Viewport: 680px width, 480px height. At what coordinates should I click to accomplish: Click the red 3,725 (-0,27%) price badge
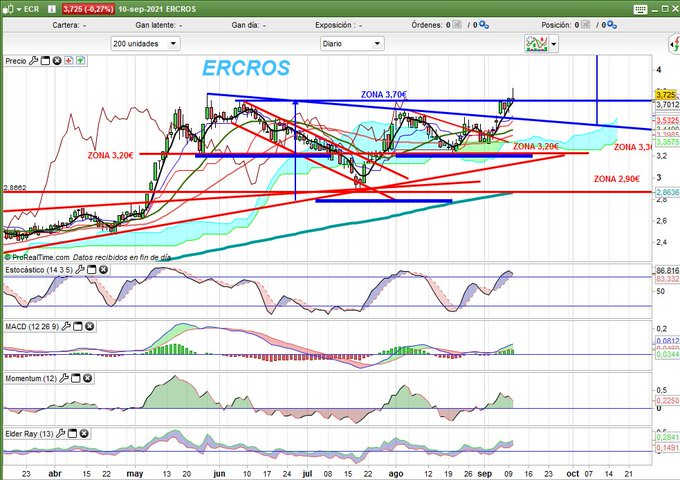(x=88, y=9)
